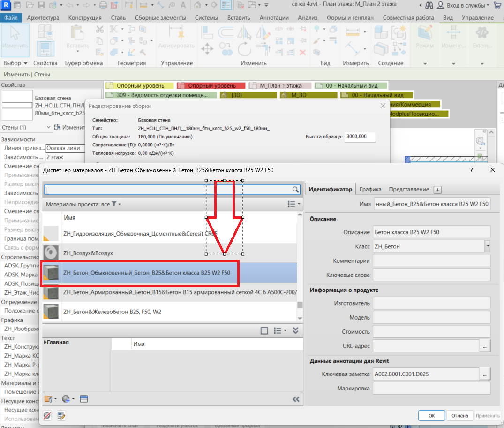Select the ZH_Воздух&Воздух material row
The width and height of the screenshot is (504, 428).
pos(169,253)
